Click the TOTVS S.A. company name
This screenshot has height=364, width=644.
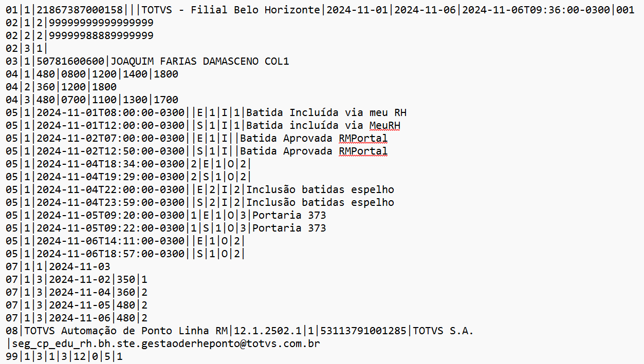443,331
